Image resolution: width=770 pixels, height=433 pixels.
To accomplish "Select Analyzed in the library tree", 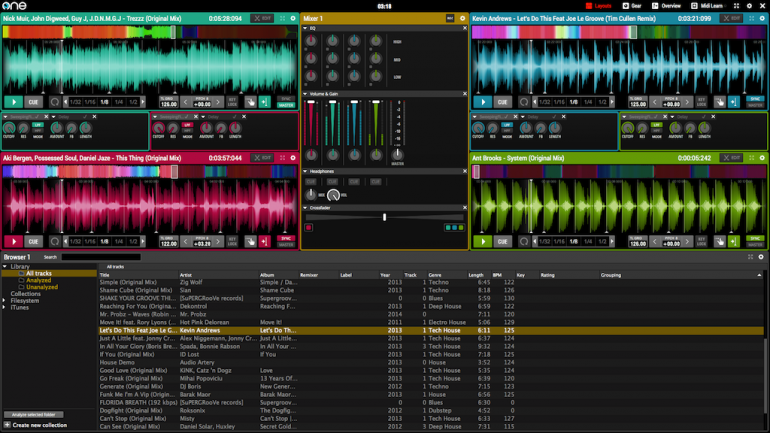I will tap(38, 280).
